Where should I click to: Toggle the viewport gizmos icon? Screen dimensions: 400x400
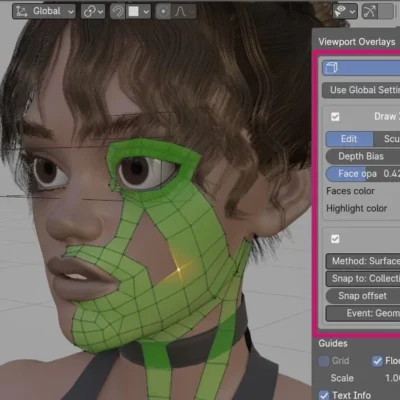369,11
